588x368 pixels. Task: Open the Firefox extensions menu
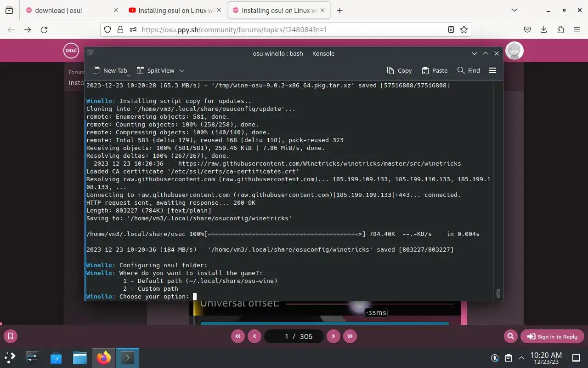pos(560,29)
